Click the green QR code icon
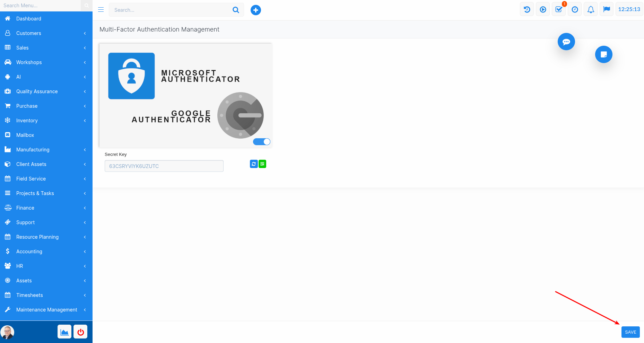Image resolution: width=644 pixels, height=343 pixels. (x=262, y=164)
